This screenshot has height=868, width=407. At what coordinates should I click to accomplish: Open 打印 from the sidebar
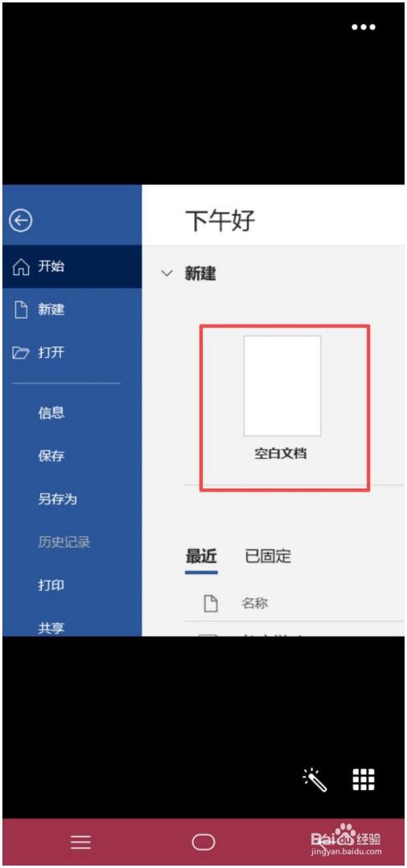coord(51,585)
